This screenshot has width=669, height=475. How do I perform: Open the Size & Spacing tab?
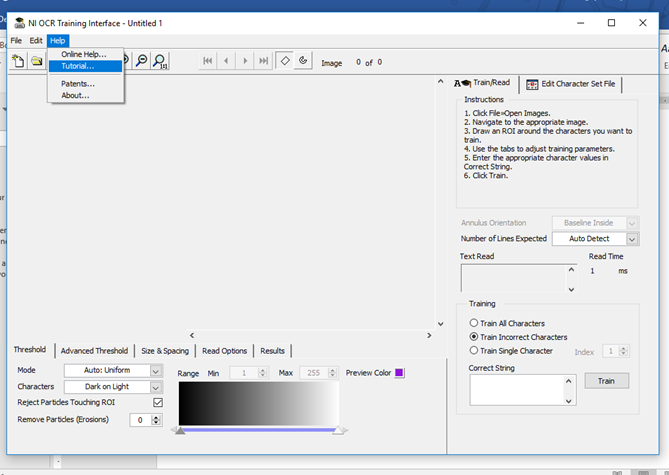click(164, 351)
